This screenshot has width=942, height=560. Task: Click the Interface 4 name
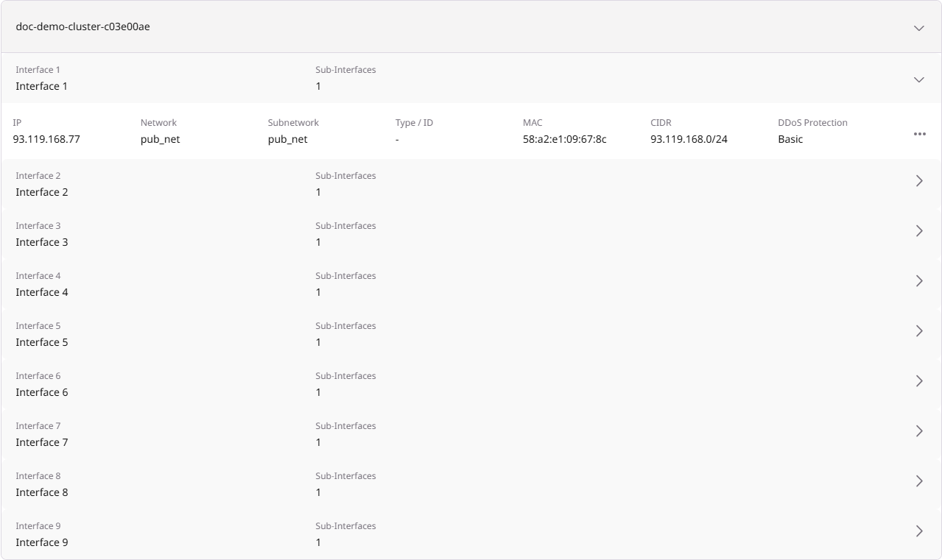pyautogui.click(x=42, y=292)
